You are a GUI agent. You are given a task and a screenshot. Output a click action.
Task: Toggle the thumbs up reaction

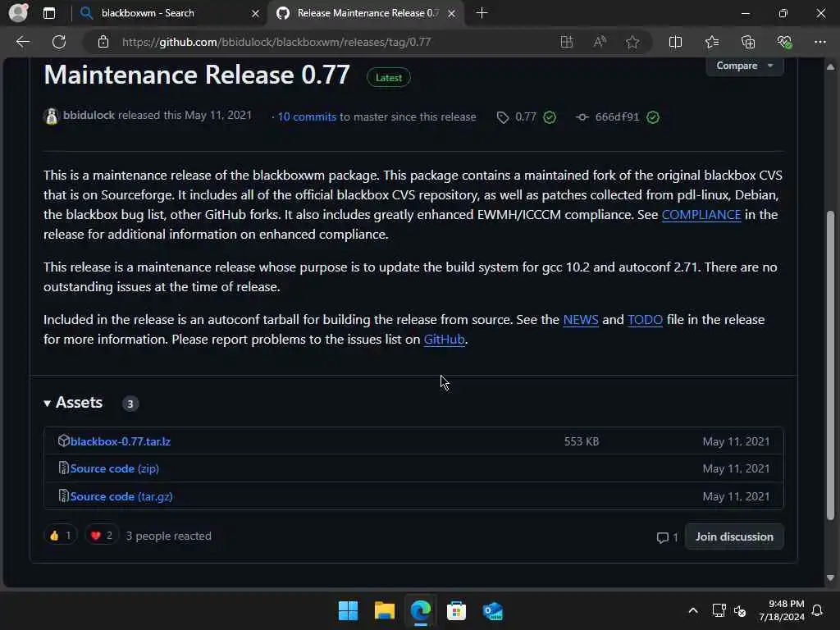click(60, 535)
